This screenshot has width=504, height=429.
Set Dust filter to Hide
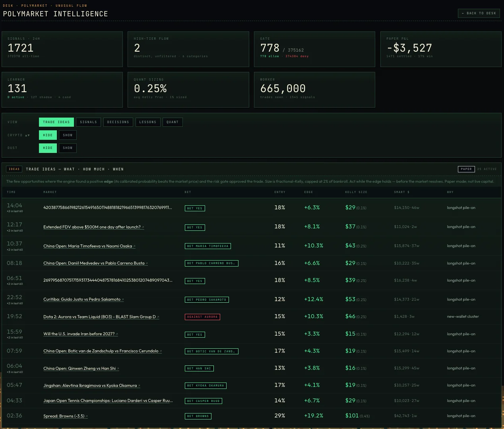pos(48,148)
